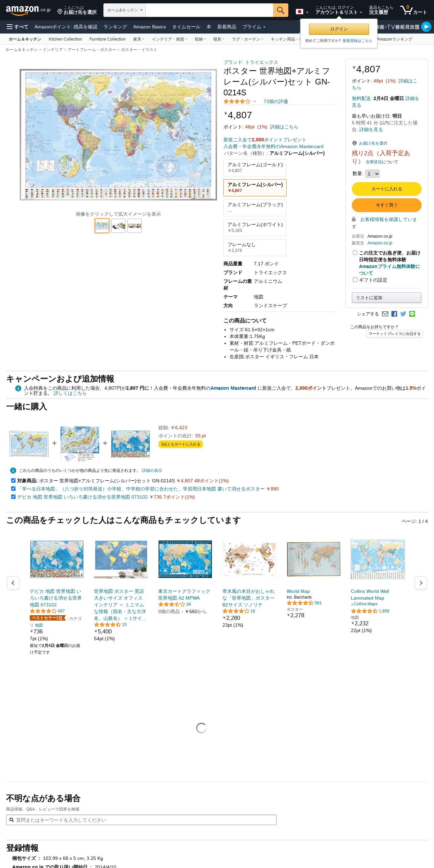This screenshot has height=868, width=434.
Task: Open Amazon Basics in the nav bar
Action: tap(149, 27)
